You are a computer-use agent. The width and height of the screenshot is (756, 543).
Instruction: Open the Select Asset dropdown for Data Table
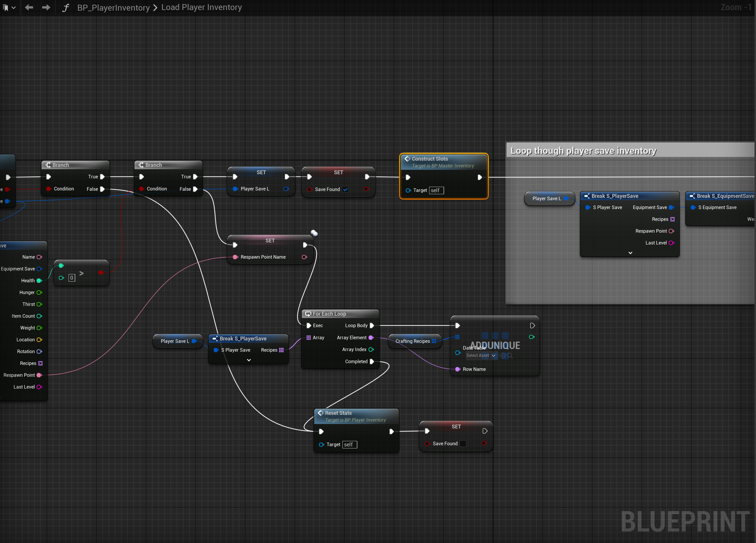481,356
